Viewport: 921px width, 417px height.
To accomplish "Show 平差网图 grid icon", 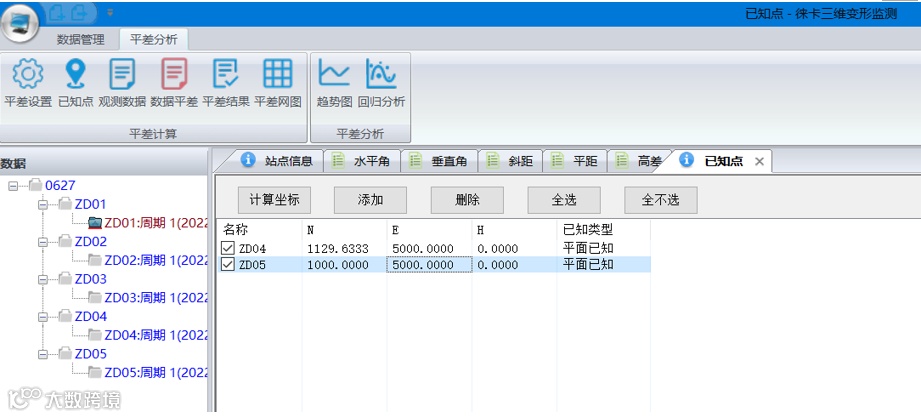I will 277,74.
